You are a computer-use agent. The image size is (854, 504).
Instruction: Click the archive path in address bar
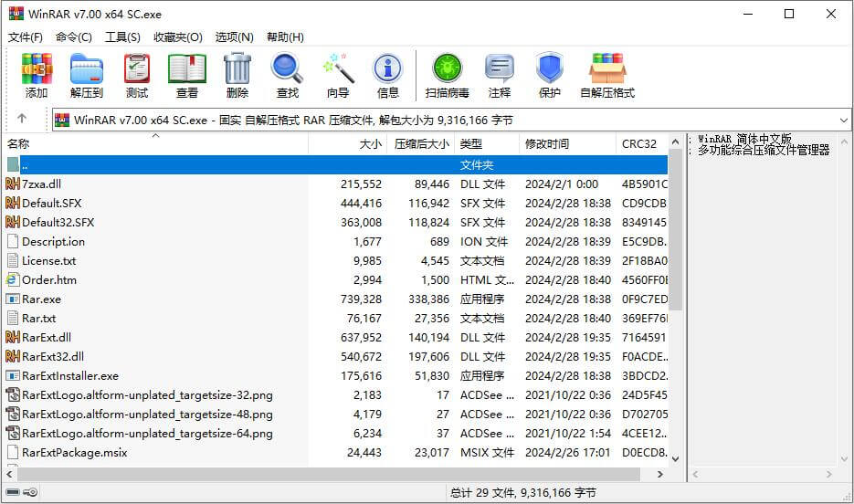click(293, 121)
